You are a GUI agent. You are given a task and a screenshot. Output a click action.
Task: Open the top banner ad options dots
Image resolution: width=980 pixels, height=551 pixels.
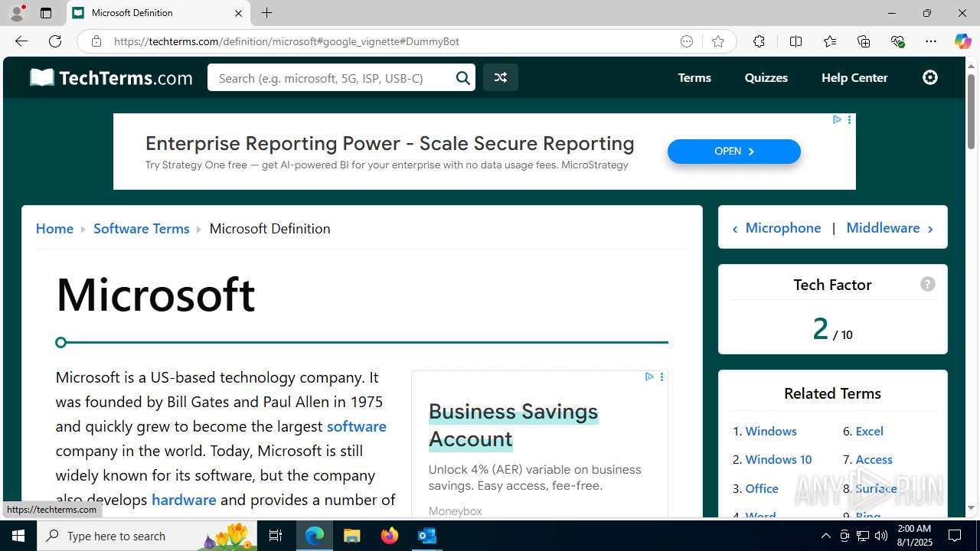849,119
